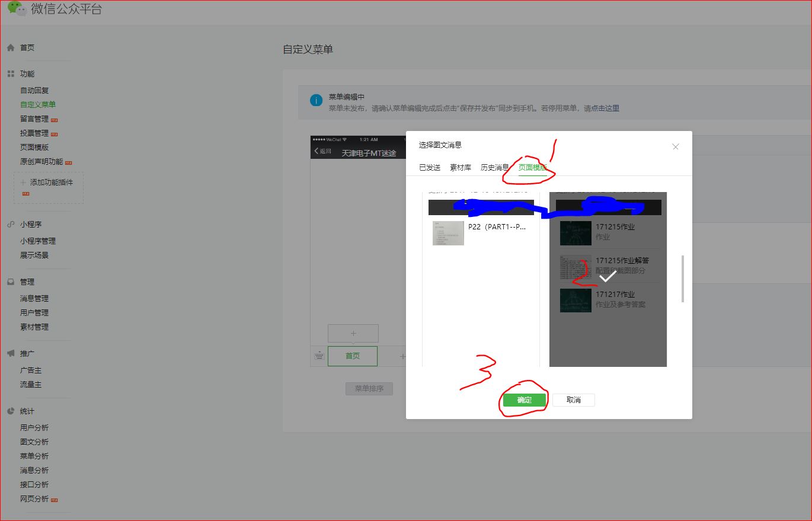Switch to the 已发送 tab
This screenshot has height=521, width=812.
point(430,167)
